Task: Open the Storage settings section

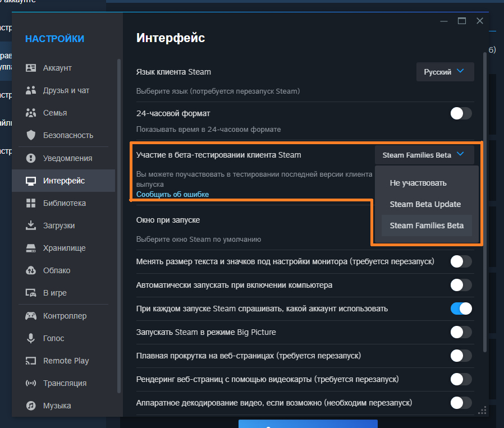Action: [x=64, y=248]
